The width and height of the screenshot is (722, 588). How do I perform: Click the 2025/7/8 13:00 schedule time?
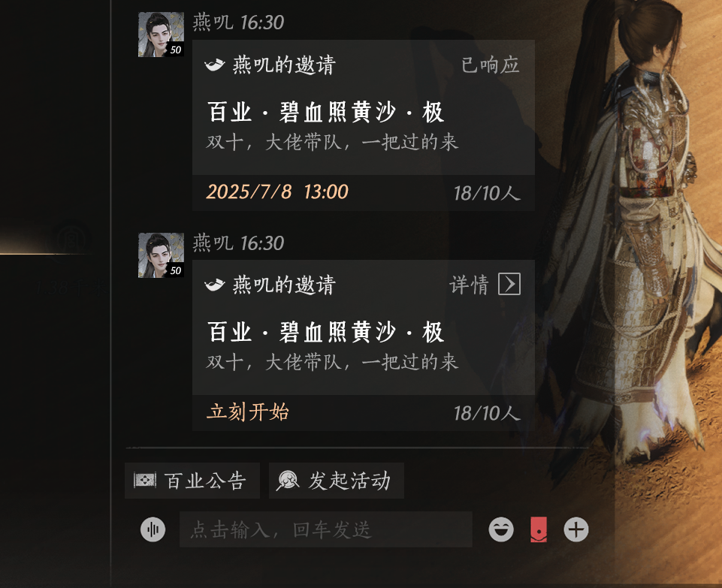pos(277,191)
